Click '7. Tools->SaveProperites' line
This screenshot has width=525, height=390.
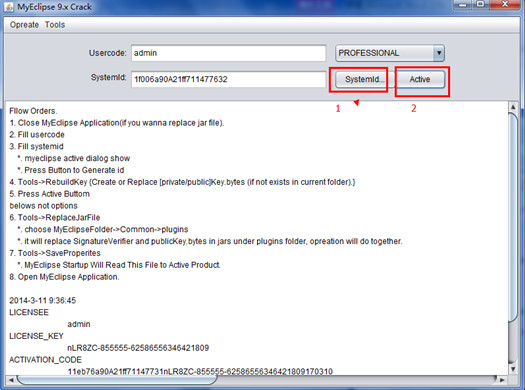[55, 253]
